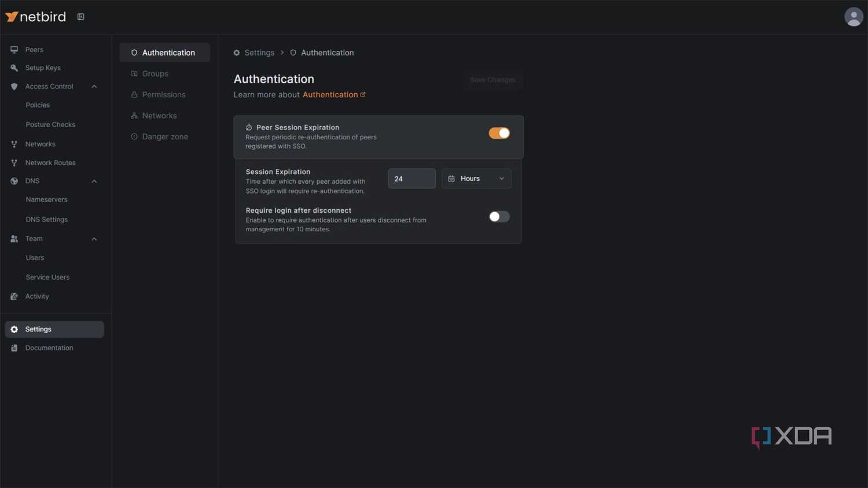
Task: Collapse the Access Control section chevron
Action: tap(94, 87)
